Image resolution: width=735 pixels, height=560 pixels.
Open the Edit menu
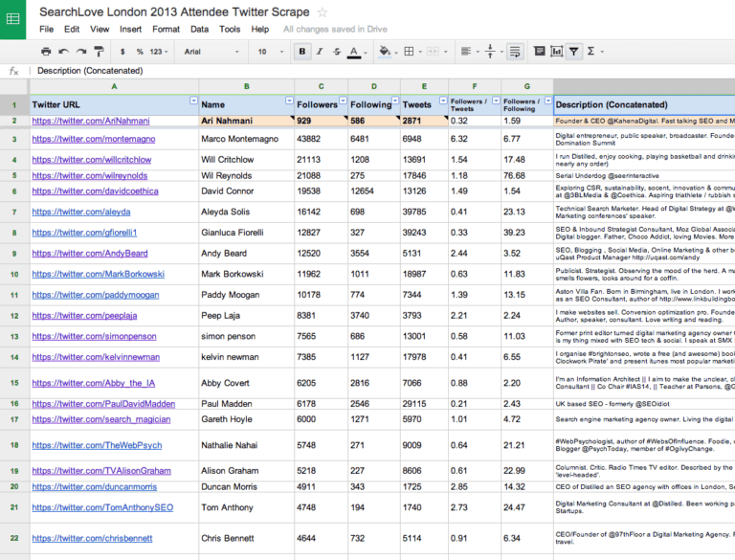(72, 29)
